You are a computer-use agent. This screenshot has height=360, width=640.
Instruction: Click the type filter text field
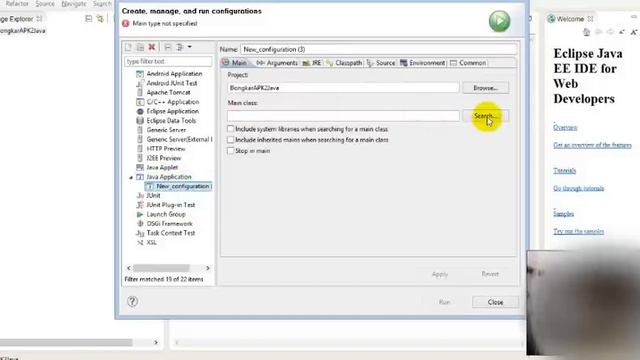point(168,61)
